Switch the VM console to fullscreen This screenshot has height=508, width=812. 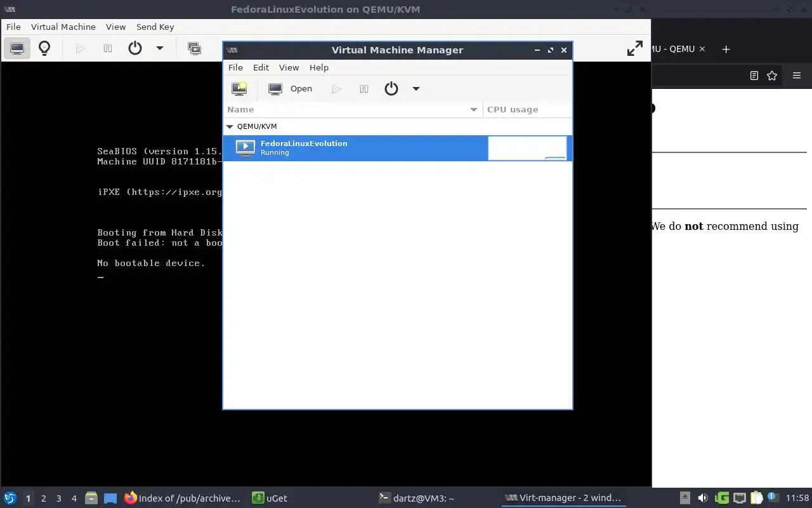coord(635,48)
